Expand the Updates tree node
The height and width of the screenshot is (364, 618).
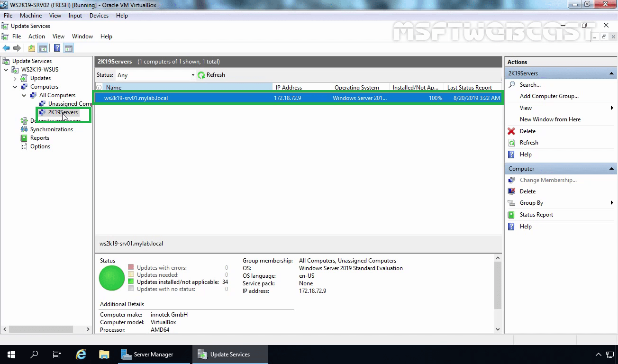(15, 78)
